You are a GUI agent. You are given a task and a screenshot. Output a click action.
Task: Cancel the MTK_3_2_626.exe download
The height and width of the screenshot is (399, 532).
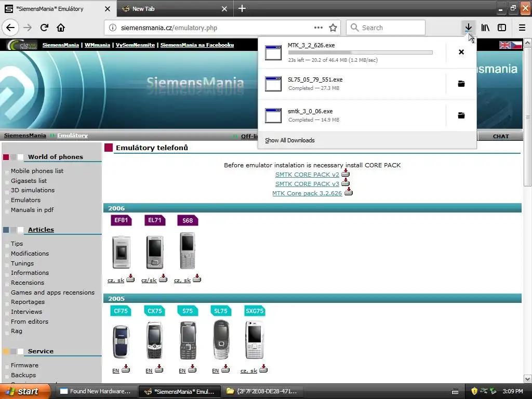pyautogui.click(x=461, y=52)
